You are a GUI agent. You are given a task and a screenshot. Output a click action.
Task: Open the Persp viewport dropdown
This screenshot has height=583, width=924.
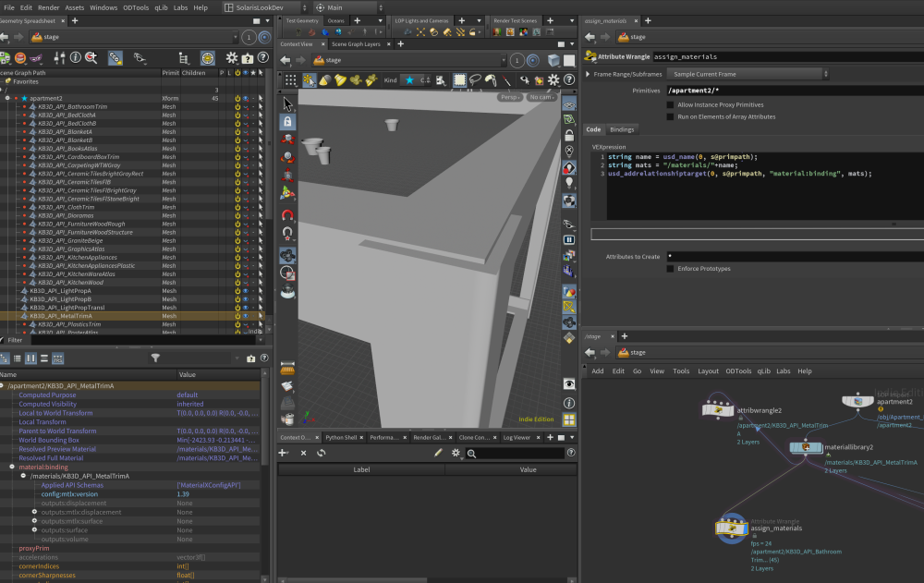[510, 97]
